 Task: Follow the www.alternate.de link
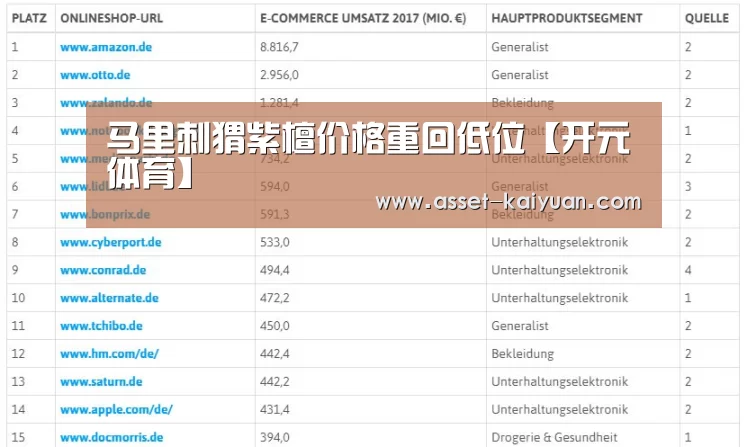109,298
